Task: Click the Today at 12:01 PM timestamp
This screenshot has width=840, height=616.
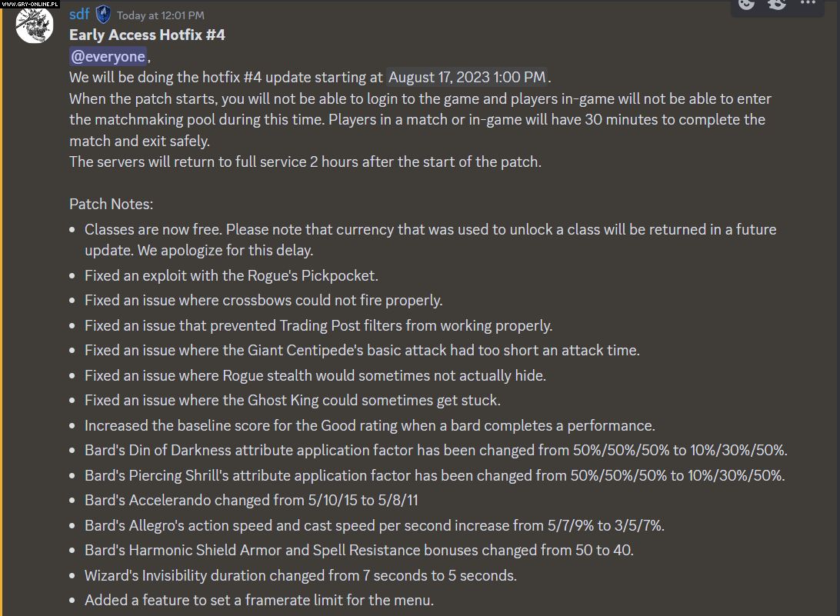Action: tap(161, 15)
